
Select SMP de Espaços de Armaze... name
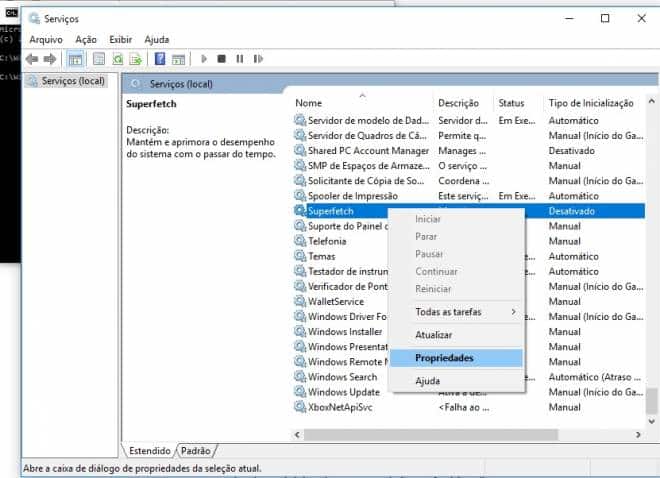point(369,166)
